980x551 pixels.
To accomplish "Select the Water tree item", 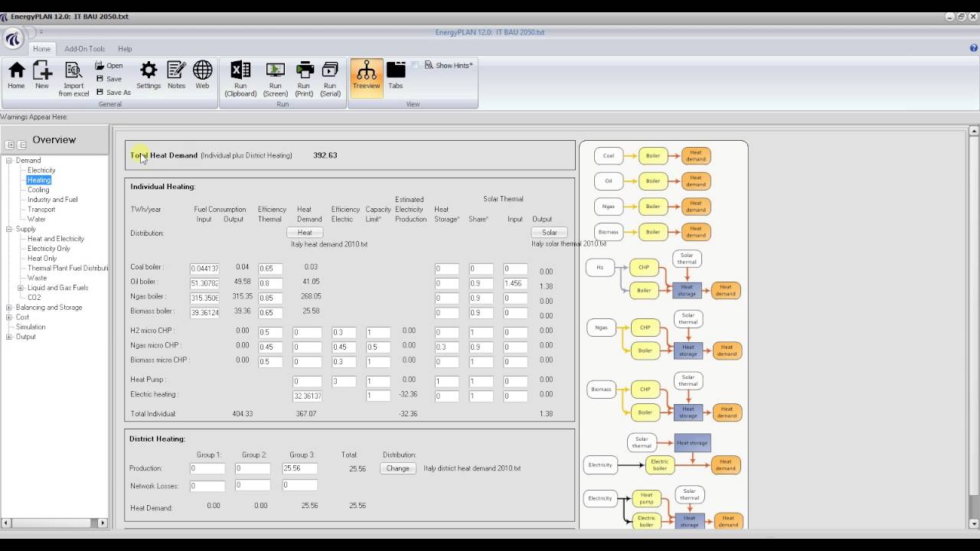I will click(37, 220).
